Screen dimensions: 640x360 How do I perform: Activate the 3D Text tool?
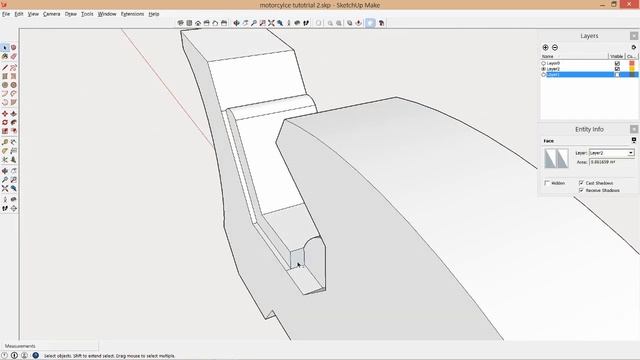(x=13, y=160)
